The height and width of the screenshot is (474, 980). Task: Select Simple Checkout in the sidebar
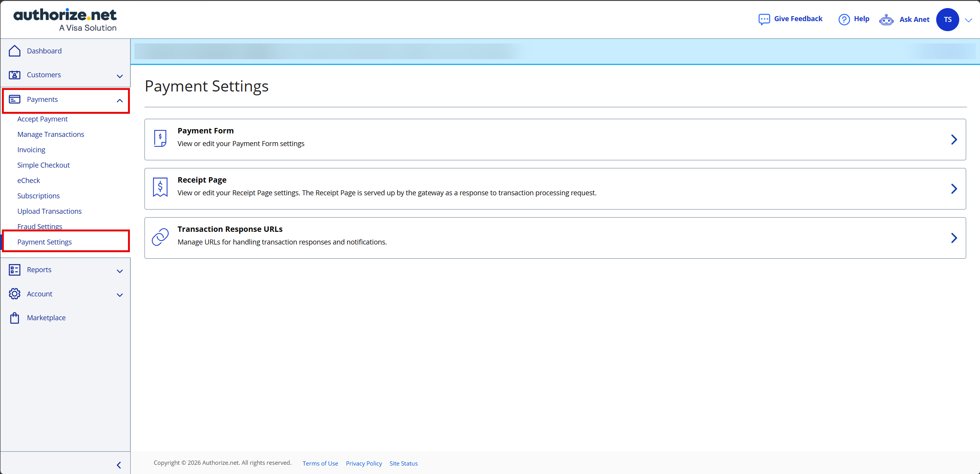pos(43,165)
